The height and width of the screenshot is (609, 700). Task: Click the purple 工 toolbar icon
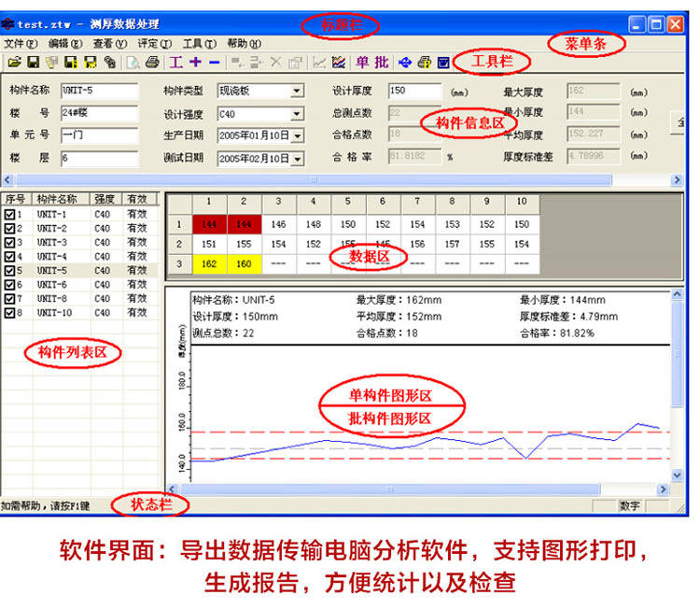[x=175, y=62]
